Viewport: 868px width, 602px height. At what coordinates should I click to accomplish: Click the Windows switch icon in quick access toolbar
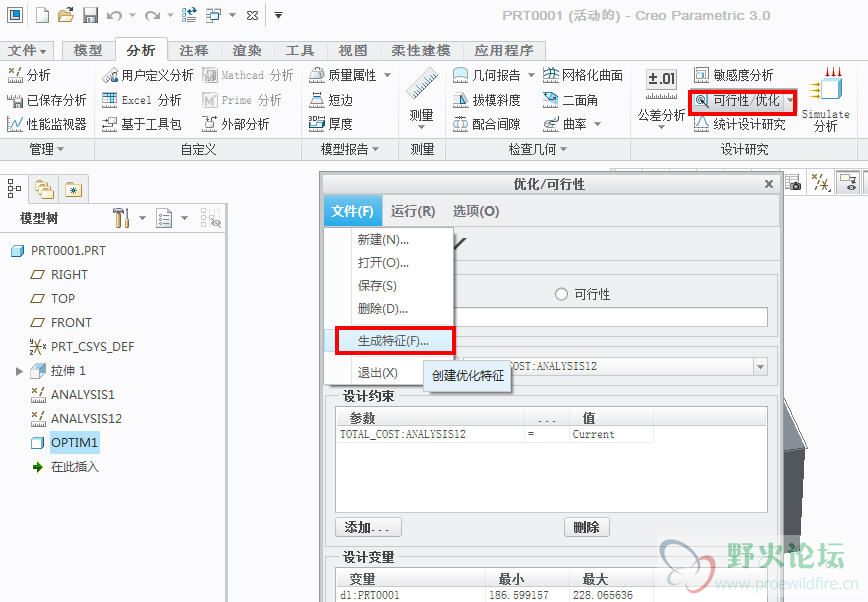point(213,15)
